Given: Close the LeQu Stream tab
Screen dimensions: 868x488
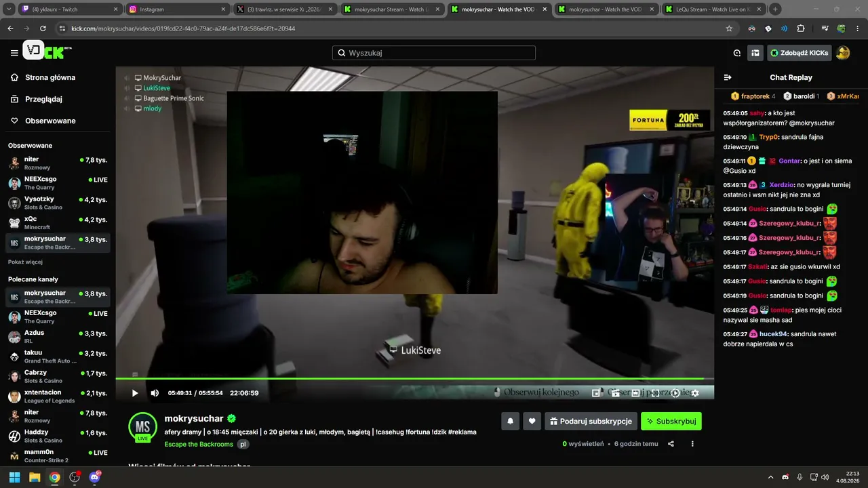Looking at the screenshot, I should [x=758, y=9].
